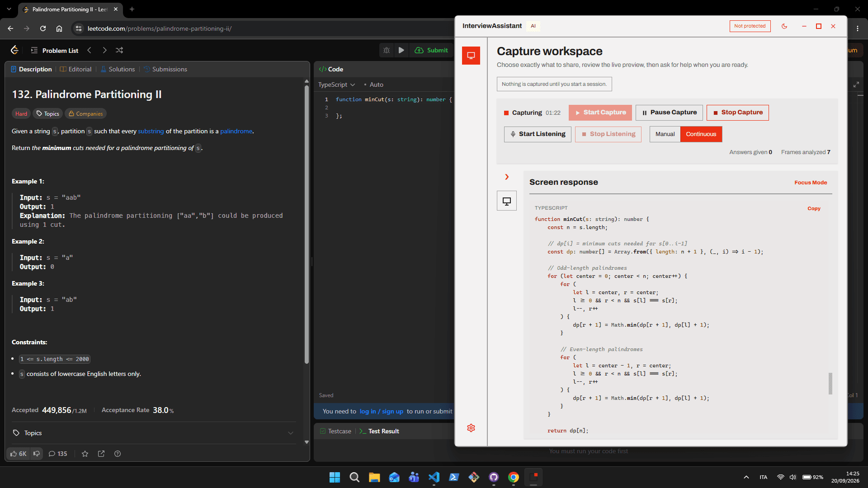Toggle dark mode moon icon in InterviewAssistant

[784, 26]
